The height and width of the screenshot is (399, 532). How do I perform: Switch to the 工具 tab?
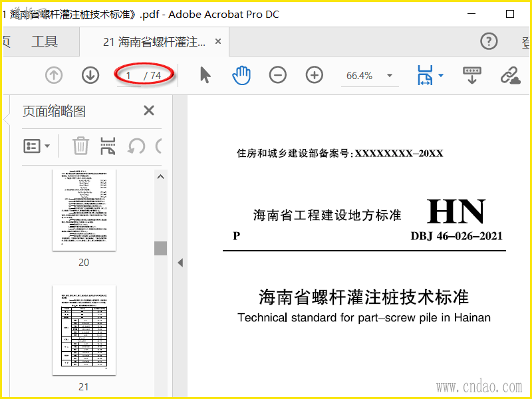pyautogui.click(x=45, y=42)
